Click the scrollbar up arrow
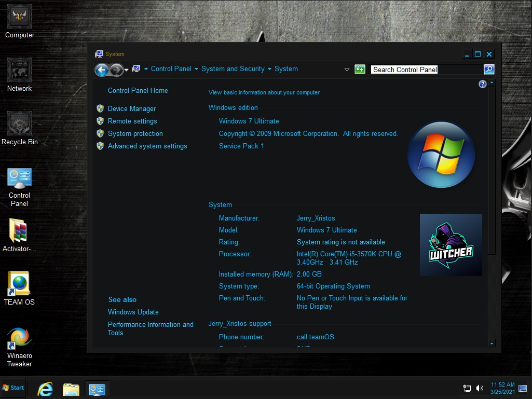Image resolution: width=532 pixels, height=399 pixels. [x=492, y=82]
